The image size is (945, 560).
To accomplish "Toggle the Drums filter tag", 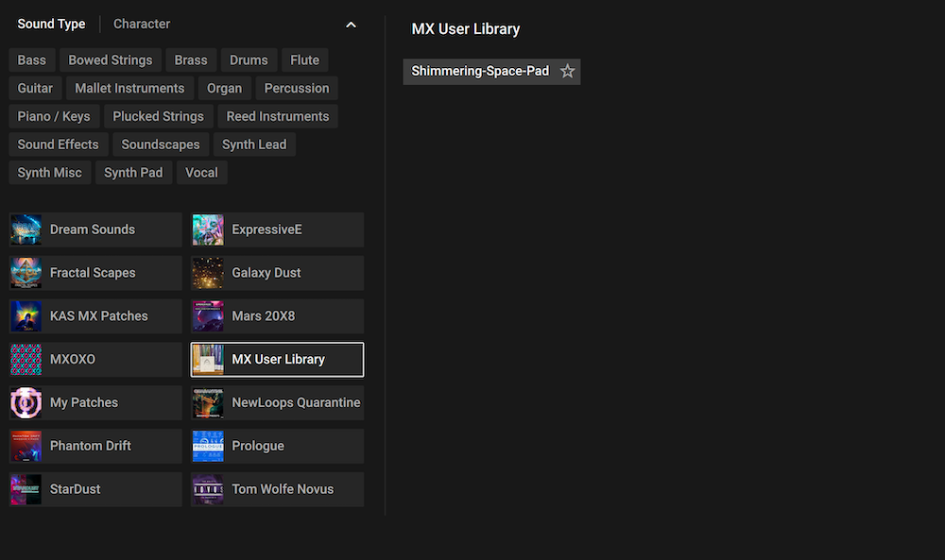I will [x=249, y=60].
